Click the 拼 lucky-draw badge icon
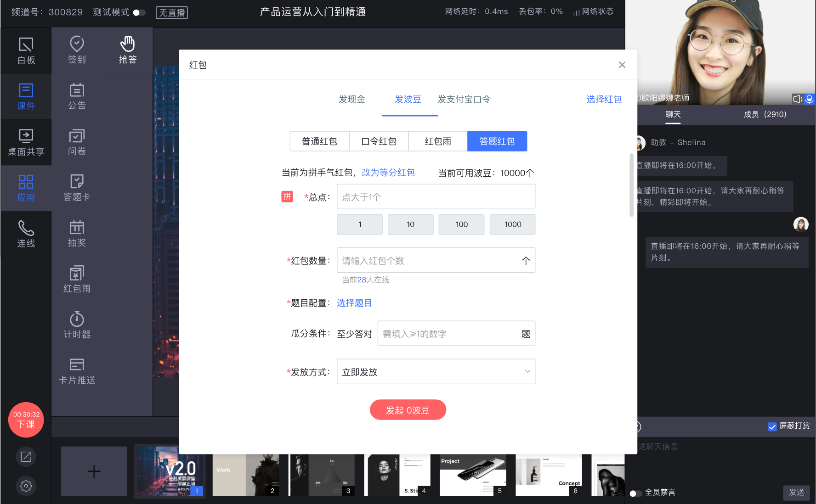The width and height of the screenshot is (816, 504). coord(287,196)
